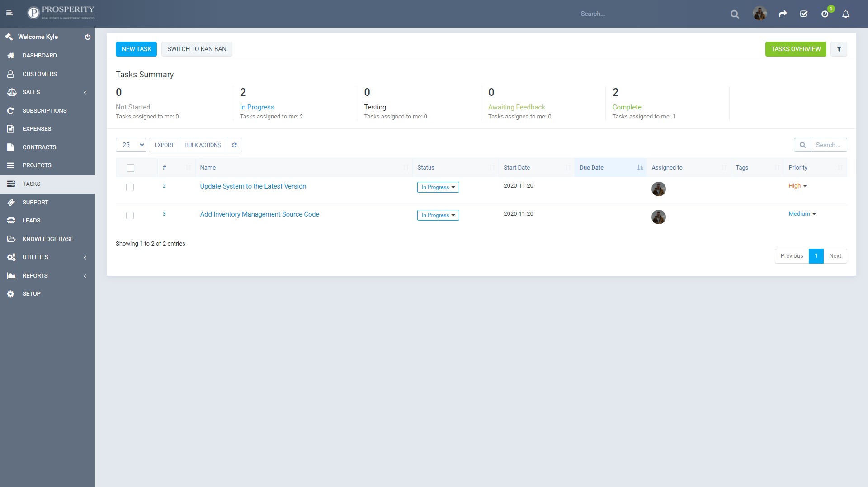This screenshot has width=868, height=487.
Task: Check the box for Update System task
Action: tap(130, 187)
